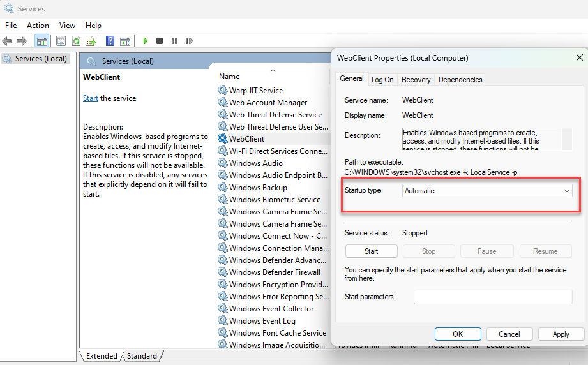Open the Startup type dropdown

pos(487,191)
